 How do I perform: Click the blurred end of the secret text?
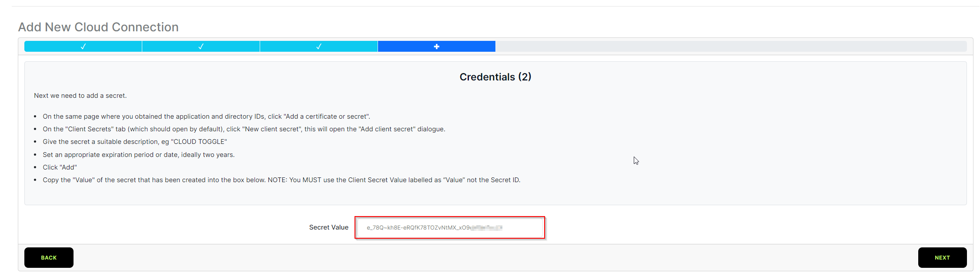(487, 228)
